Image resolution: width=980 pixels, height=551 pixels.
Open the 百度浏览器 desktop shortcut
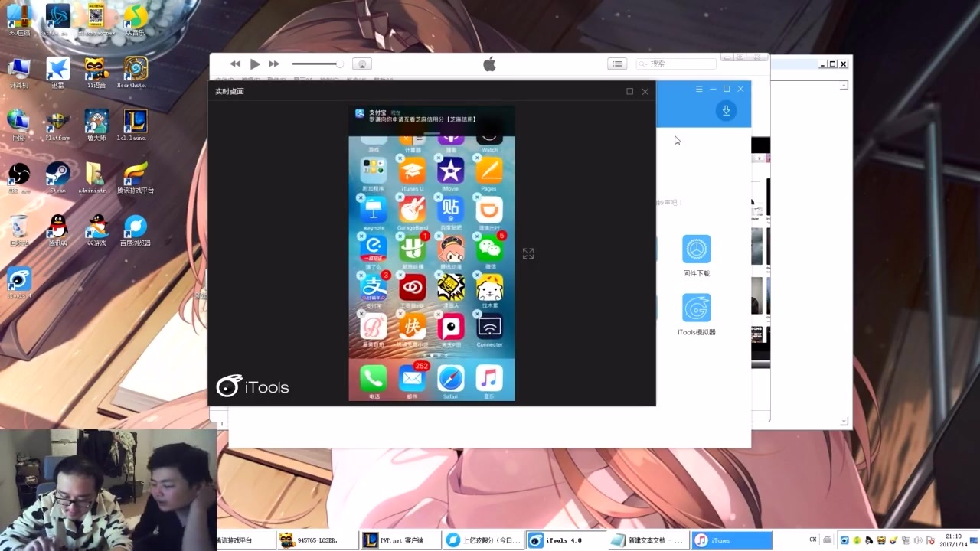tap(136, 230)
